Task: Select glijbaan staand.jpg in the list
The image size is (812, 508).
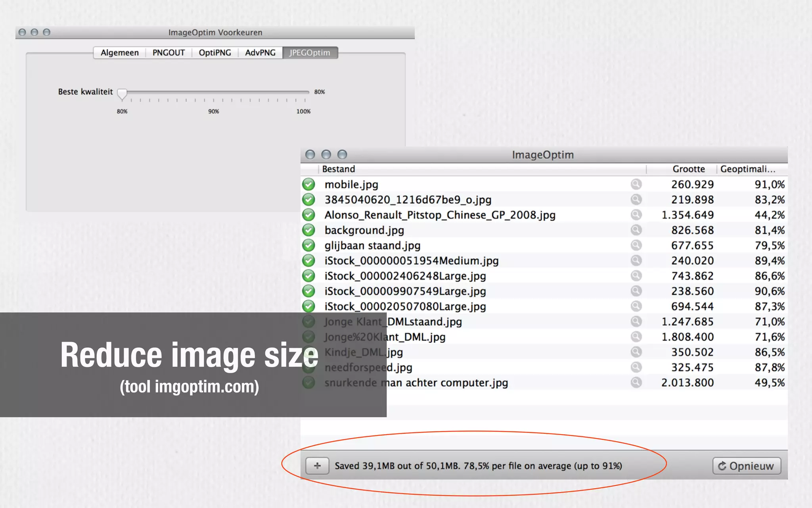Action: point(544,245)
